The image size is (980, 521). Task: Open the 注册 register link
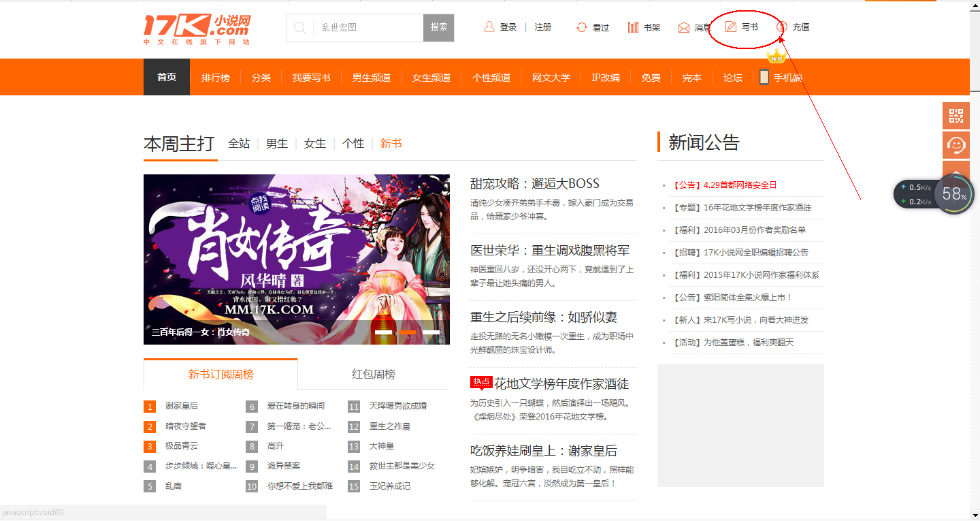pyautogui.click(x=543, y=27)
